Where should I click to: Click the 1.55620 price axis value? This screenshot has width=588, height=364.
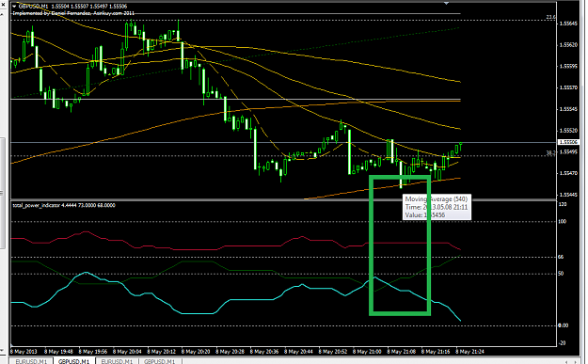coord(568,44)
